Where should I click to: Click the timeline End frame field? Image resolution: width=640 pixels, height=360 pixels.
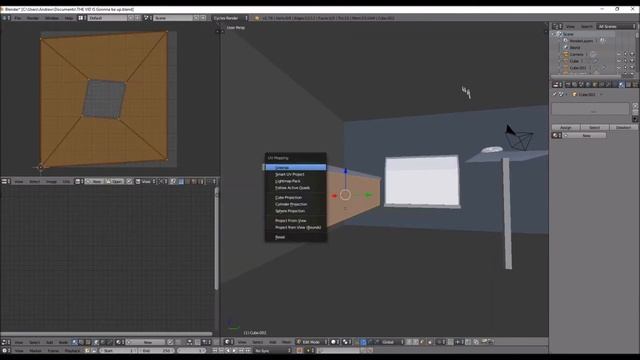click(x=156, y=351)
